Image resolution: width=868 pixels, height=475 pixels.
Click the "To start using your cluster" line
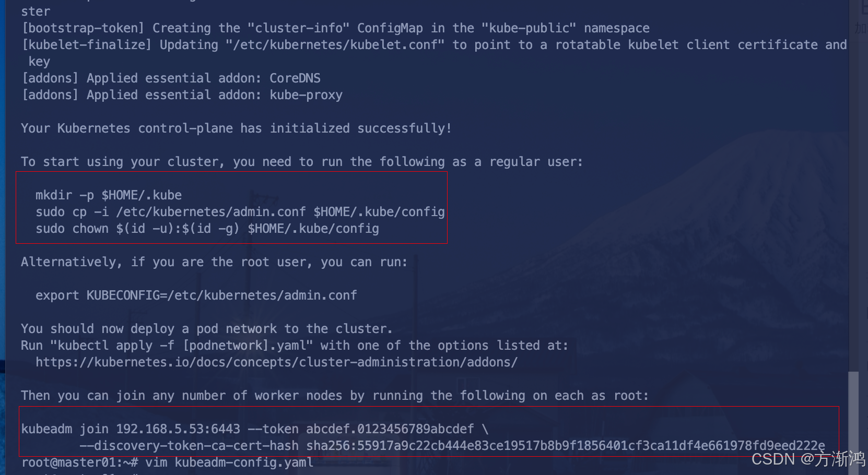302,162
